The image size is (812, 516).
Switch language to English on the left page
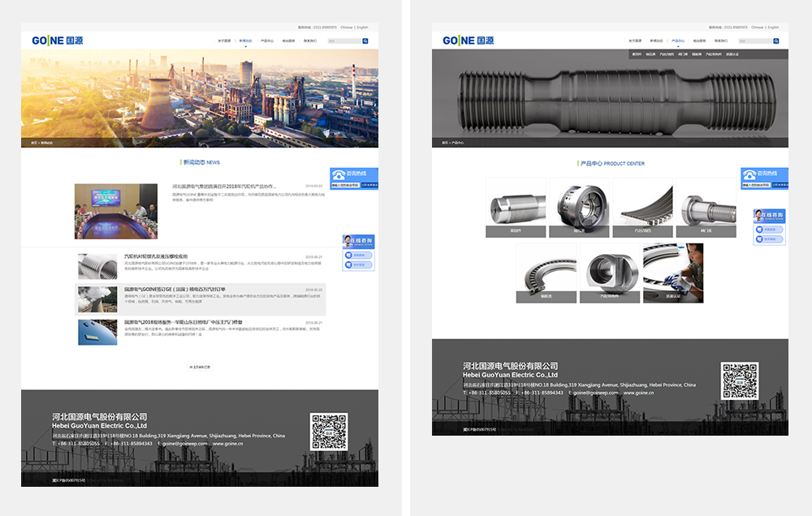click(x=362, y=27)
